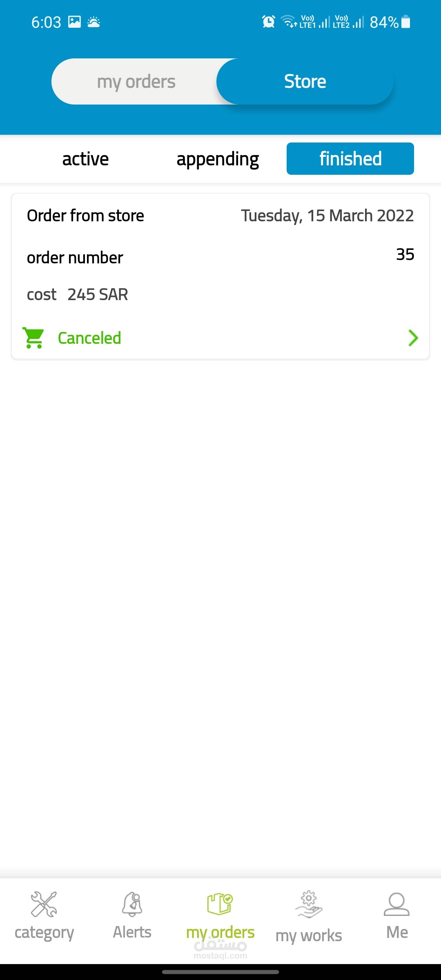Screen dimensions: 441x980
Task: Tap the category tools icon
Action: pos(44,904)
